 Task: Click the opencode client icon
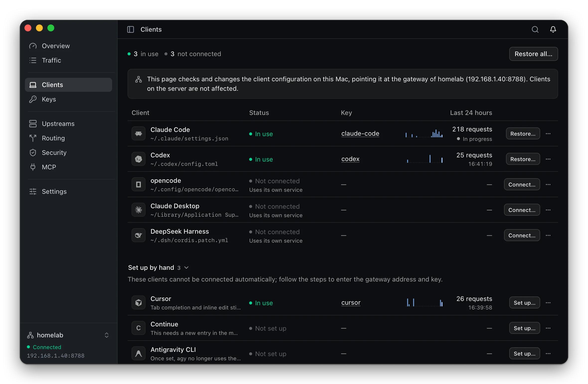(x=139, y=185)
